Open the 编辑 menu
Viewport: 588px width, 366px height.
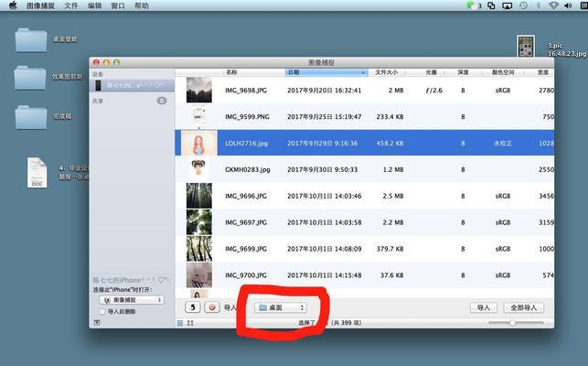pyautogui.click(x=94, y=5)
